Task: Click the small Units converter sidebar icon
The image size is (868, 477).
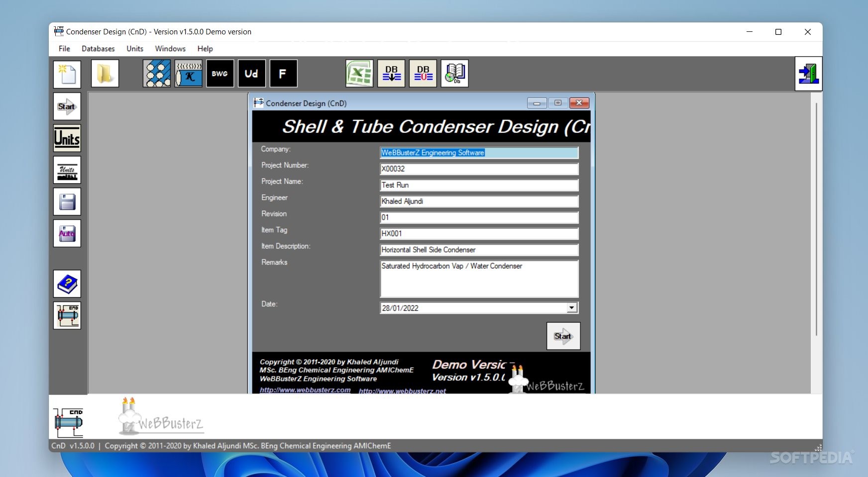Action: [67, 170]
